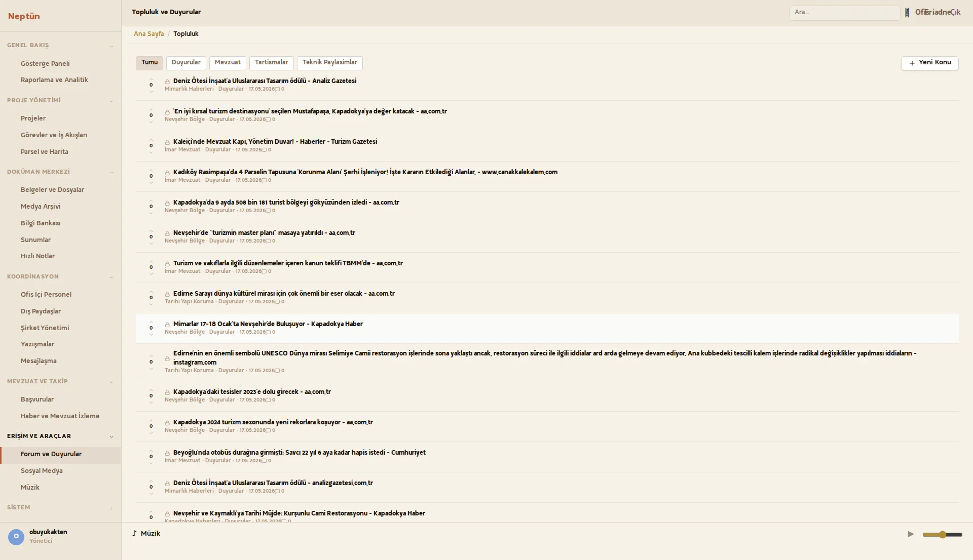The image size is (973, 560).
Task: Open Raporlama ve Analitik
Action: coord(61,80)
